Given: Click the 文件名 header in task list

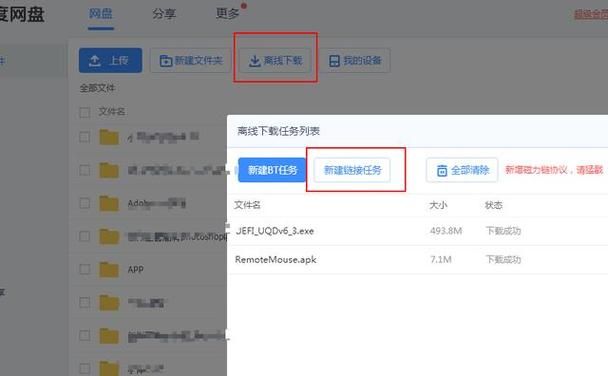Looking at the screenshot, I should (247, 205).
